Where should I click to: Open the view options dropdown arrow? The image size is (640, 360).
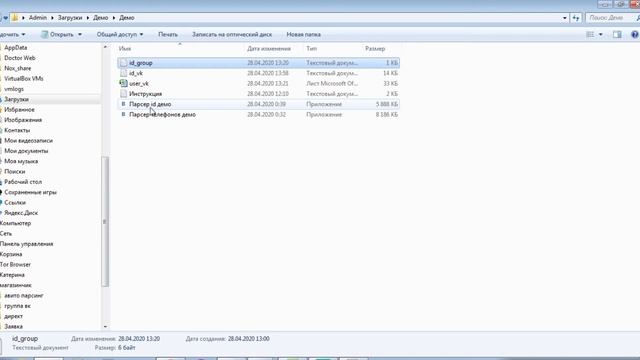[600, 35]
